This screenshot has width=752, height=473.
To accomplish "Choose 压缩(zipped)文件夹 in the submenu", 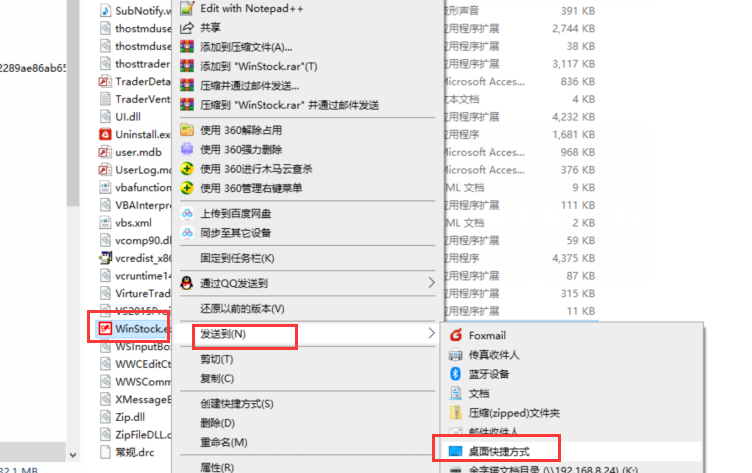I will (x=514, y=413).
